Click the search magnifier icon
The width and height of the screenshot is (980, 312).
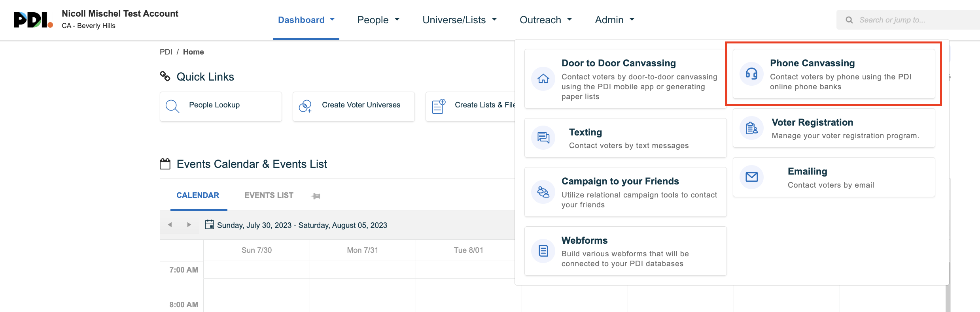click(x=849, y=20)
